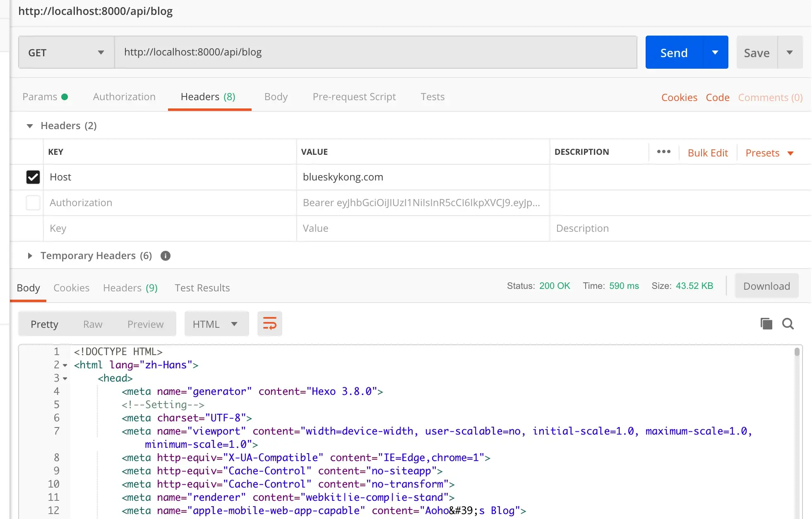Open headers table three-dots options

click(x=663, y=152)
